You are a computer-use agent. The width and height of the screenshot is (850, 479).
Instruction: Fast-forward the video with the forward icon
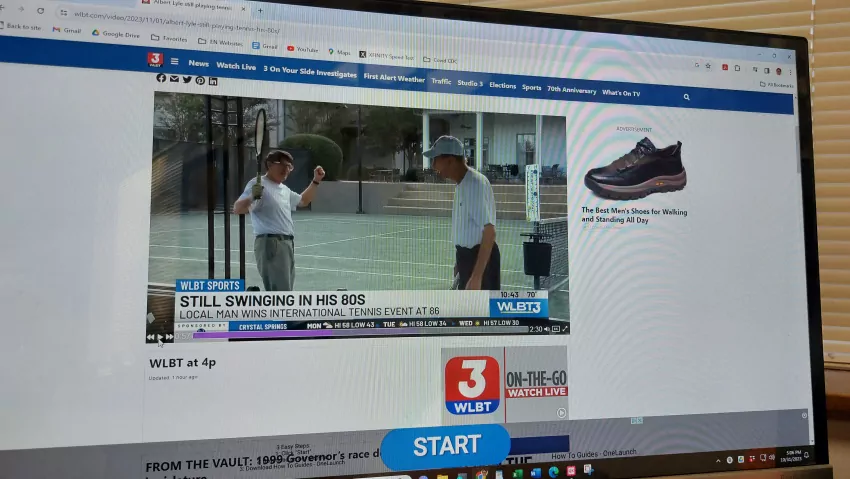tap(169, 338)
